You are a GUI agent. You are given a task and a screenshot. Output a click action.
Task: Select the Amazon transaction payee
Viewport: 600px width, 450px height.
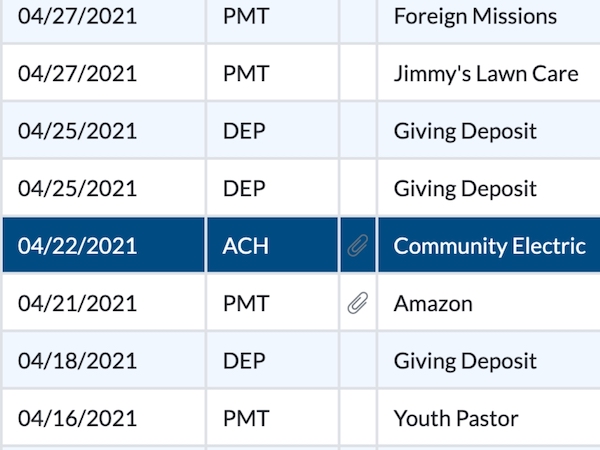point(433,304)
